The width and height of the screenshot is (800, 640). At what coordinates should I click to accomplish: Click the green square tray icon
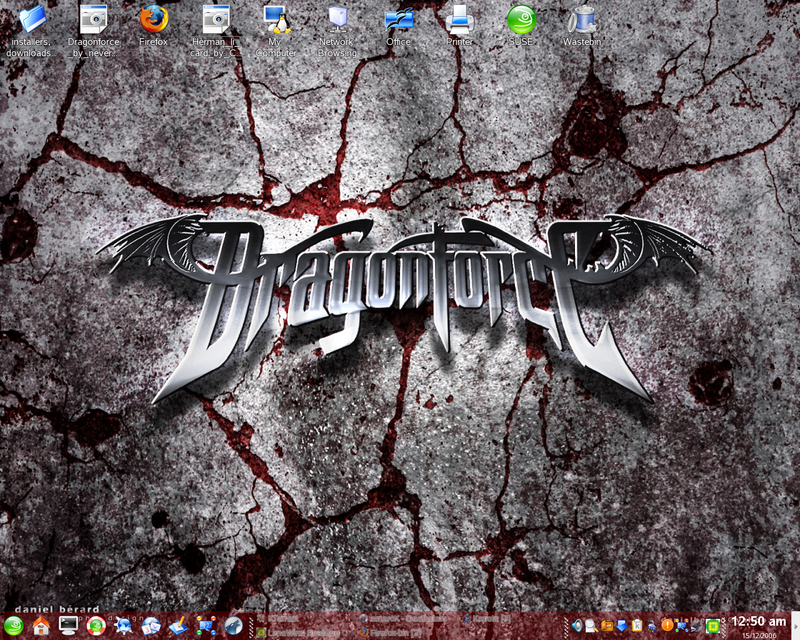click(713, 626)
